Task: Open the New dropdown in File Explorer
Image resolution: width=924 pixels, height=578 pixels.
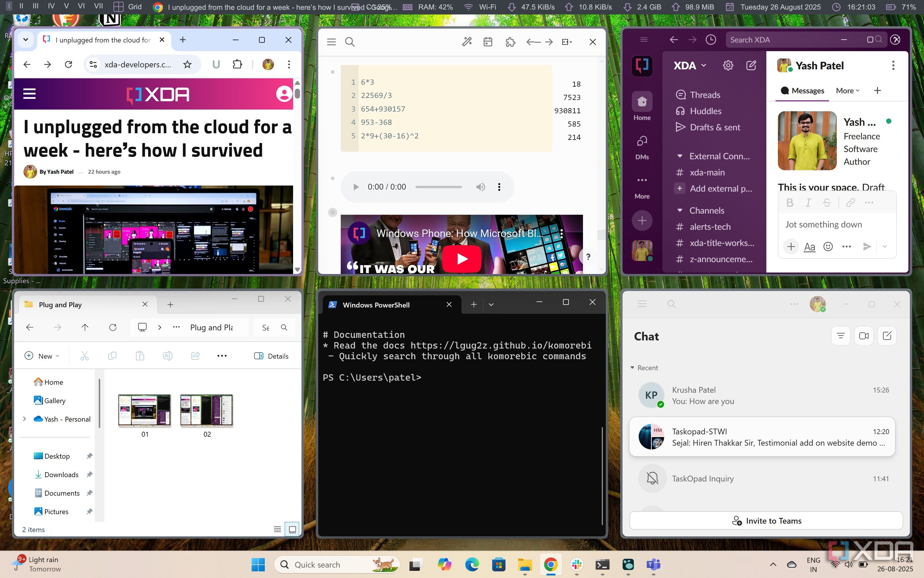Action: coord(42,356)
